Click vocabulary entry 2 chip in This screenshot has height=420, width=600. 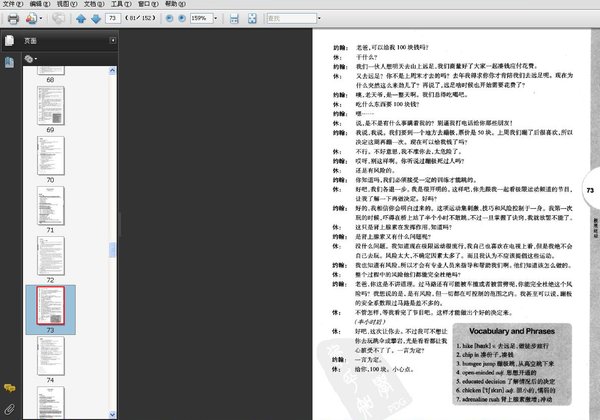coord(484,355)
